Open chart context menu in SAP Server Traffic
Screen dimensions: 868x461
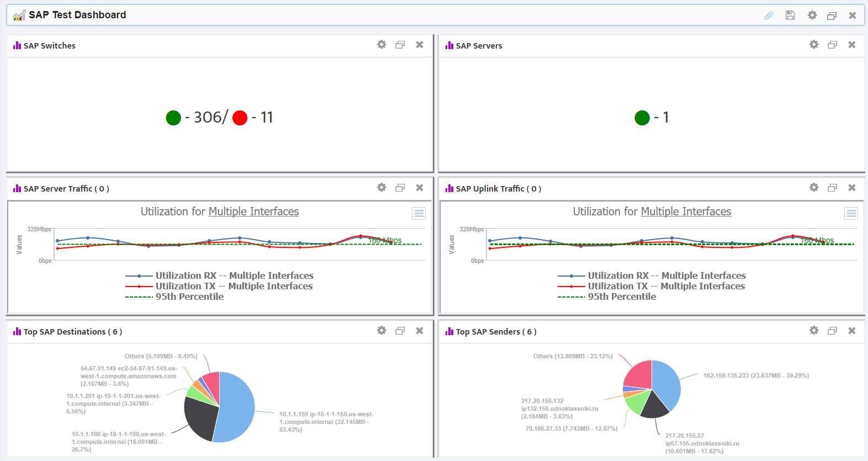pyautogui.click(x=419, y=214)
